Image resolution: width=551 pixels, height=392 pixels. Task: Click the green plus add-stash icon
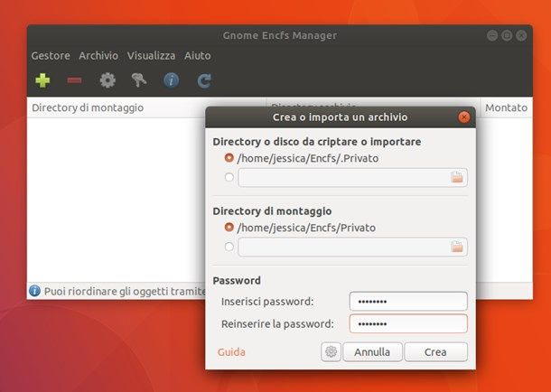tap(42, 80)
